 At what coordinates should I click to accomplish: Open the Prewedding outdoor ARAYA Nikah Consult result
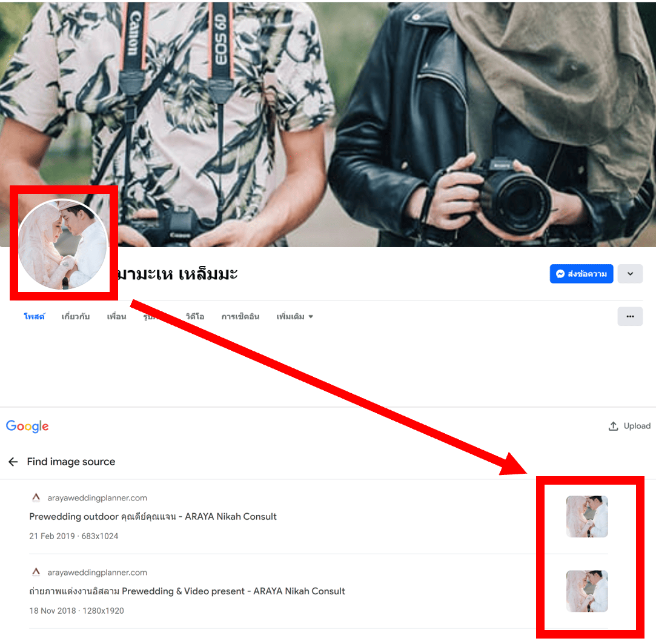(153, 517)
